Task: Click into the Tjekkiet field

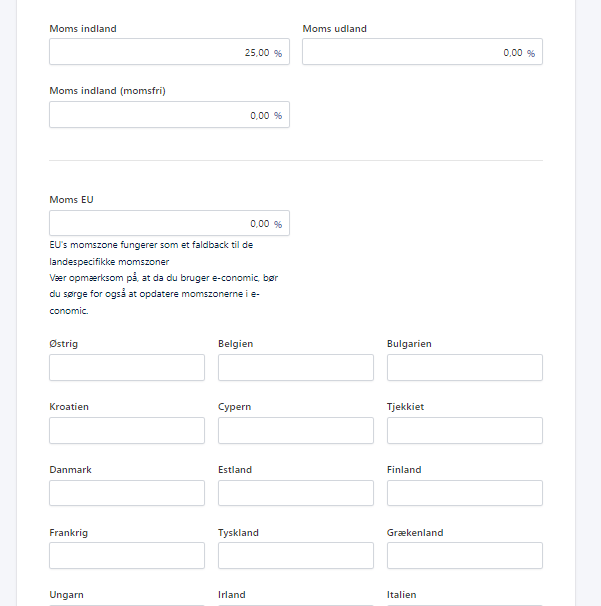Action: click(465, 431)
